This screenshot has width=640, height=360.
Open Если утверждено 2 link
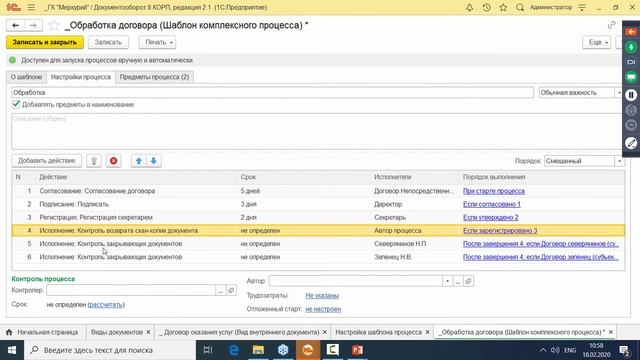point(491,218)
